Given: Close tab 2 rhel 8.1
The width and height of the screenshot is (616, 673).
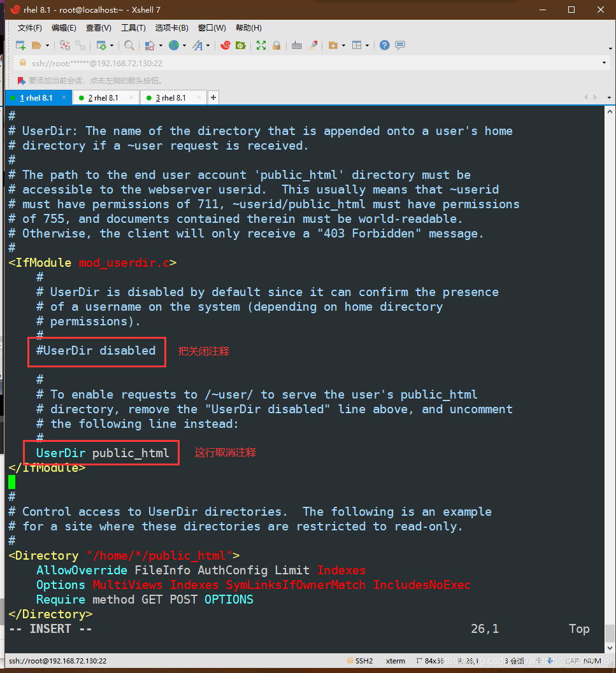Looking at the screenshot, I should [x=131, y=97].
